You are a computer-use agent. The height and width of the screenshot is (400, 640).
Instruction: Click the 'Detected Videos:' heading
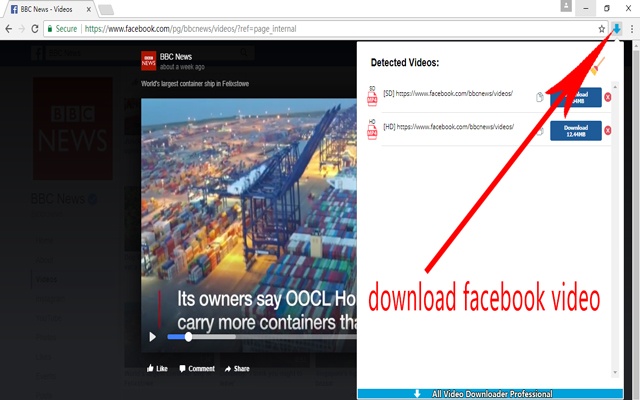click(x=404, y=62)
